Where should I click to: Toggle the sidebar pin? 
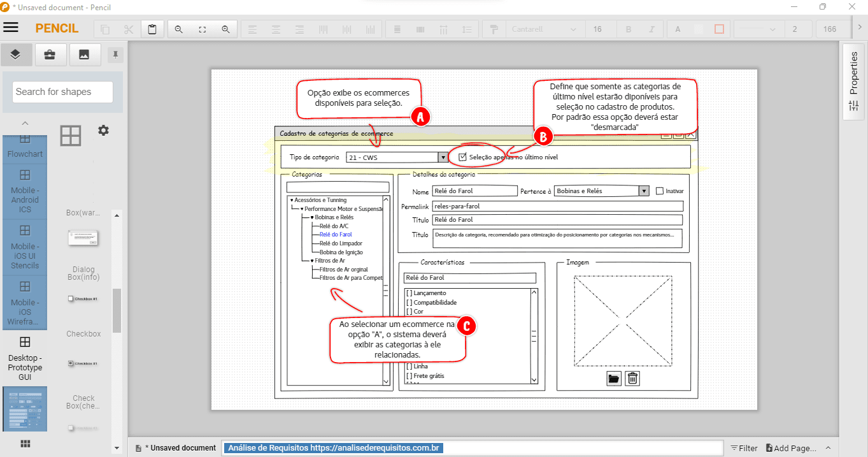pyautogui.click(x=115, y=54)
